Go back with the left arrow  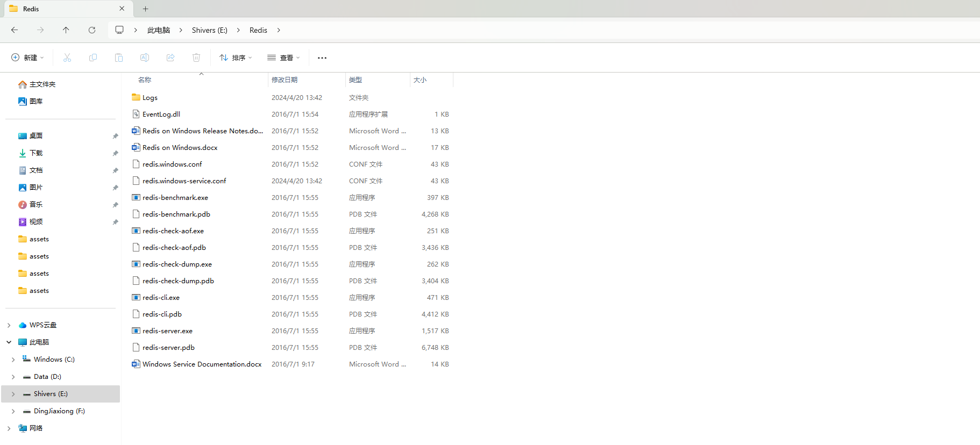tap(15, 30)
